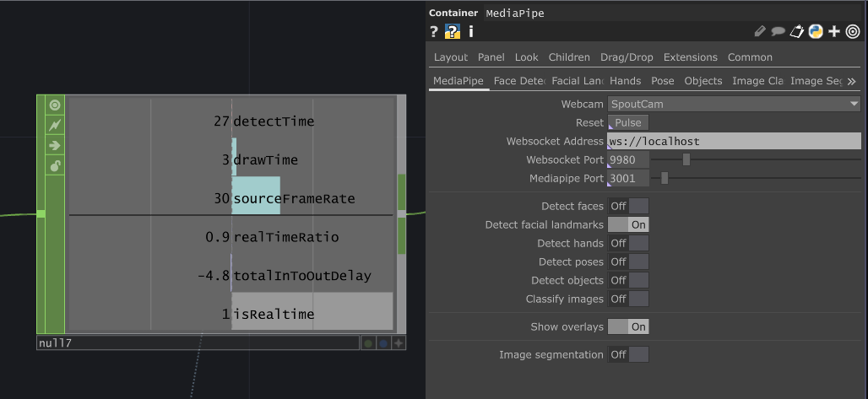
Task: Click the plus icon in the parameter header
Action: click(x=834, y=31)
